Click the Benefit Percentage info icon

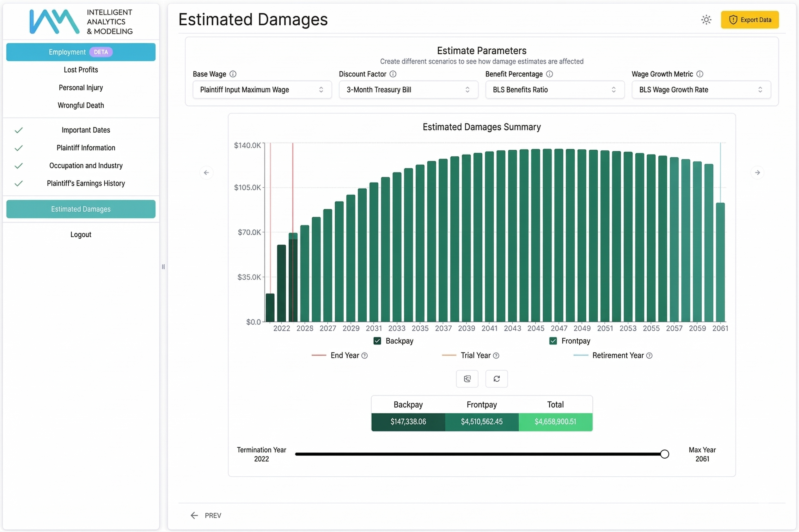click(x=549, y=74)
